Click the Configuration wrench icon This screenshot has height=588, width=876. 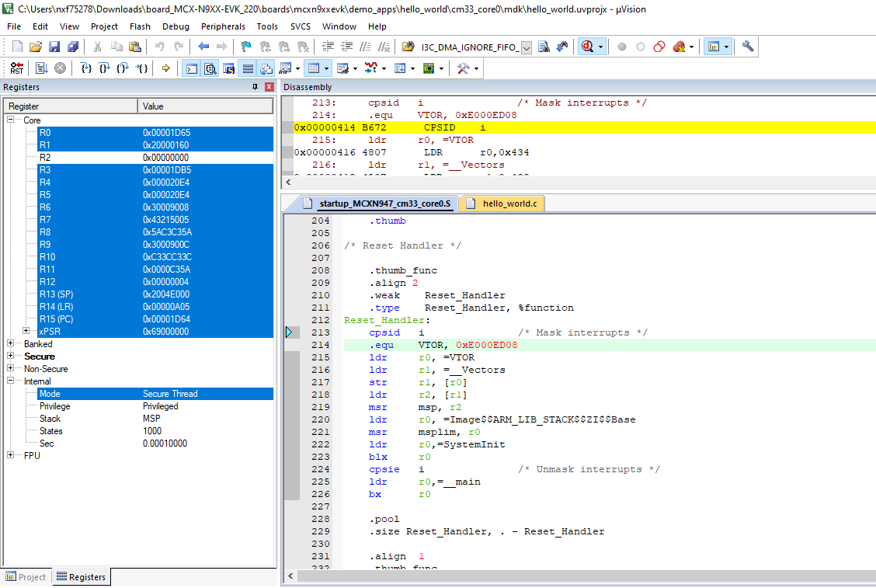pos(748,47)
